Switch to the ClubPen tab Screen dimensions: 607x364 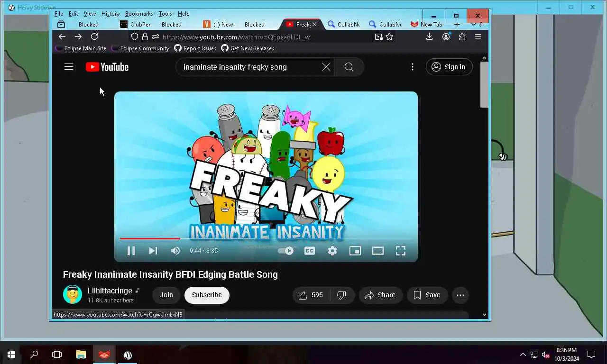[137, 24]
